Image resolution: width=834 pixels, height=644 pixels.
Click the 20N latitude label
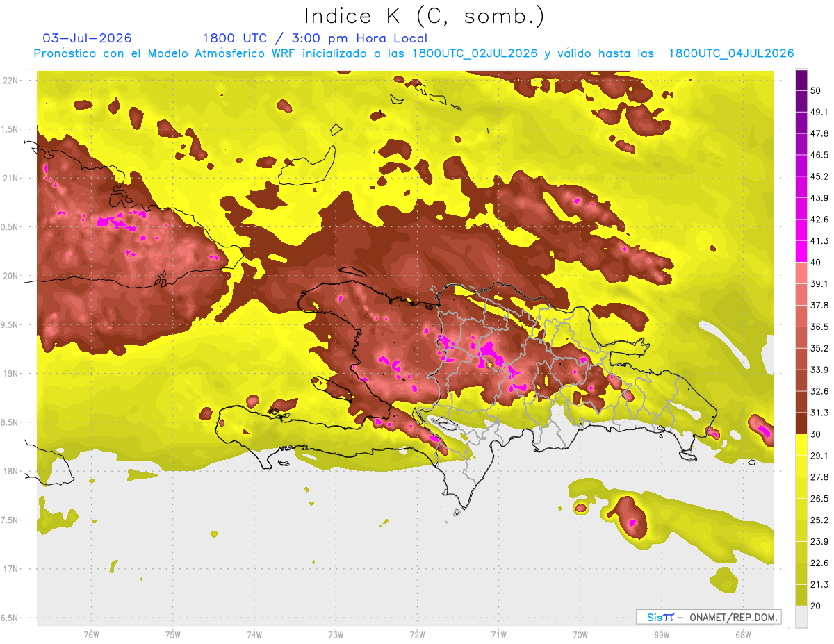12,276
